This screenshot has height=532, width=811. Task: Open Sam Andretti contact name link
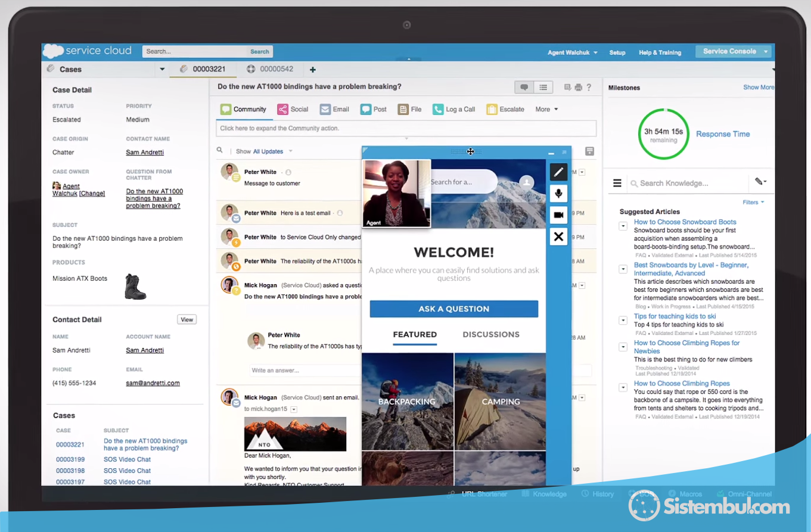(x=145, y=153)
